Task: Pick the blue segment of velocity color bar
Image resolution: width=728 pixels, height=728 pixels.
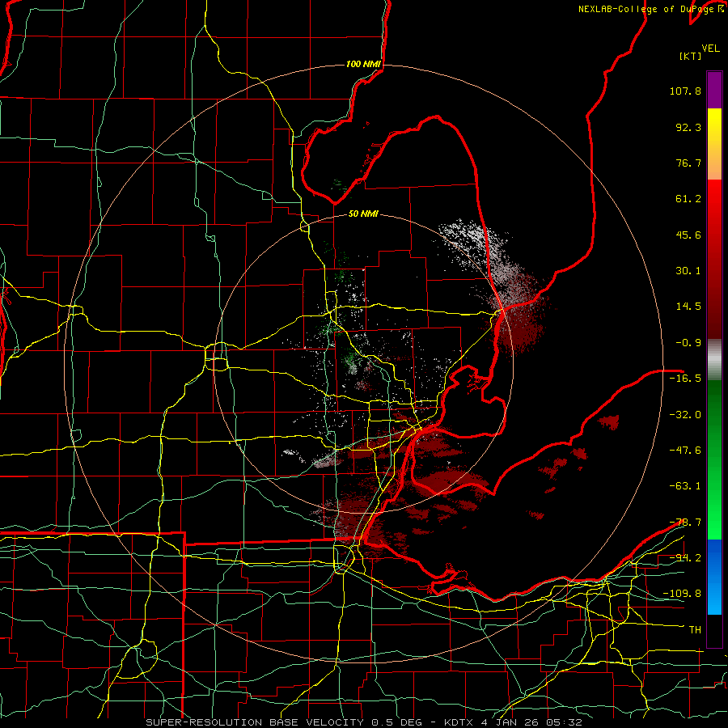Action: (x=714, y=577)
